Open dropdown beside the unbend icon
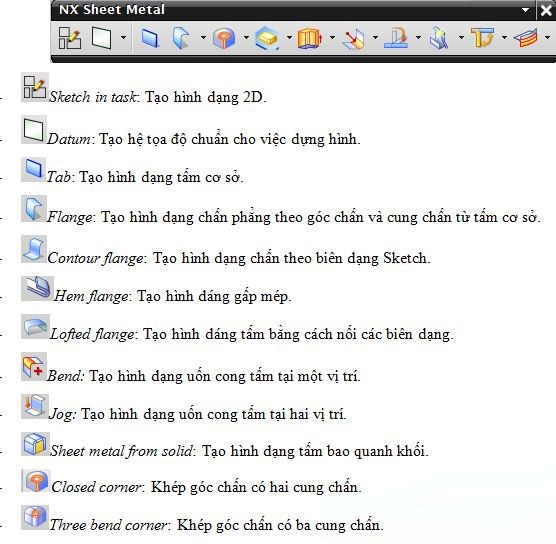The width and height of the screenshot is (556, 544). [x=418, y=37]
